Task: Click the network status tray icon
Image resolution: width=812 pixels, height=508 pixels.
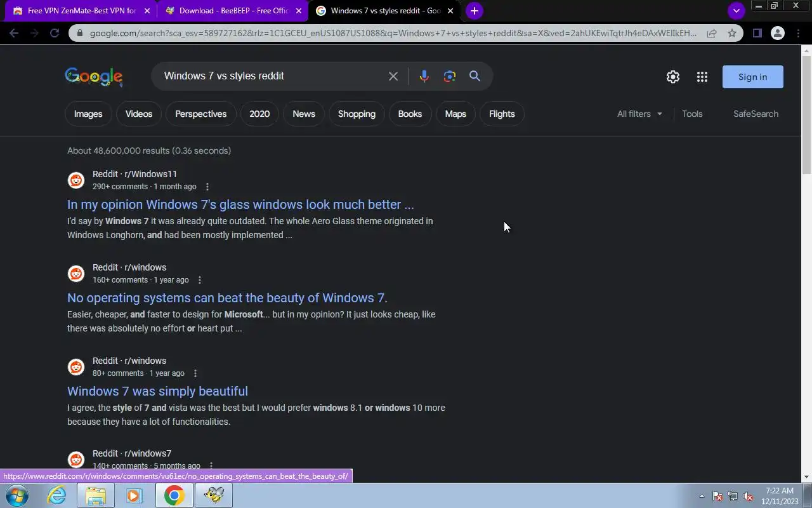Action: pyautogui.click(x=733, y=496)
